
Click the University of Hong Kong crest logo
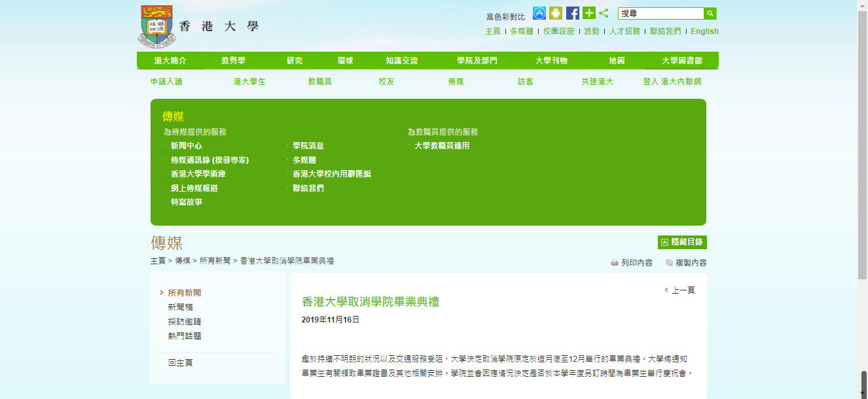tap(156, 26)
